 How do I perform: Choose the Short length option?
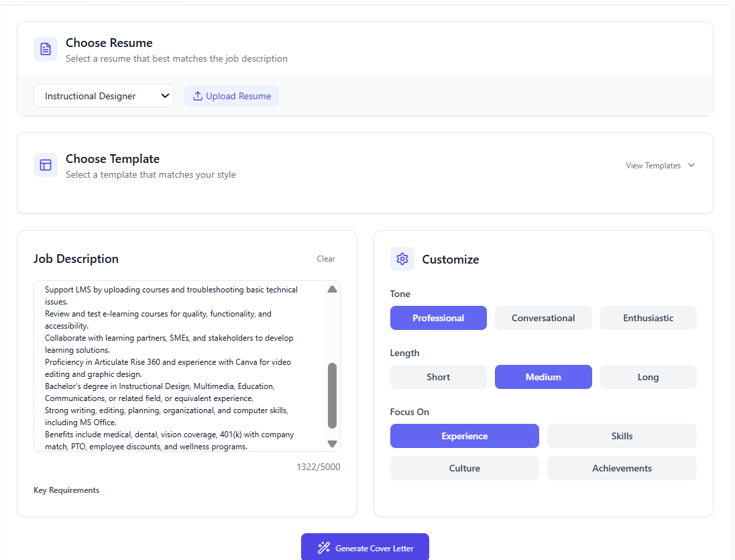pyautogui.click(x=438, y=376)
